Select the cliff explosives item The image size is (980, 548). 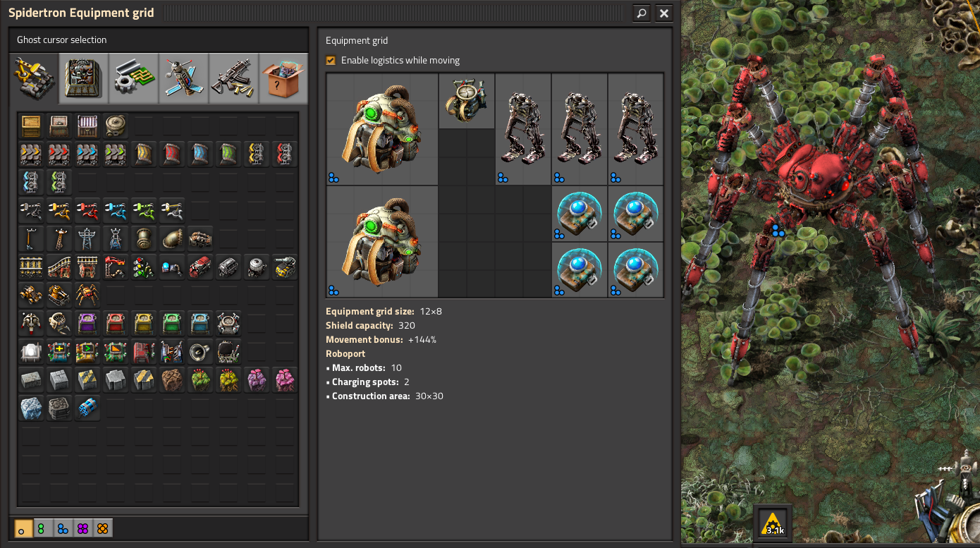[x=87, y=408]
